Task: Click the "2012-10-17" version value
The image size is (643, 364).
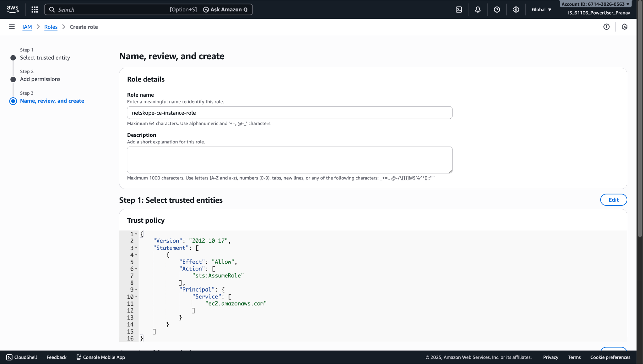Action: click(208, 241)
